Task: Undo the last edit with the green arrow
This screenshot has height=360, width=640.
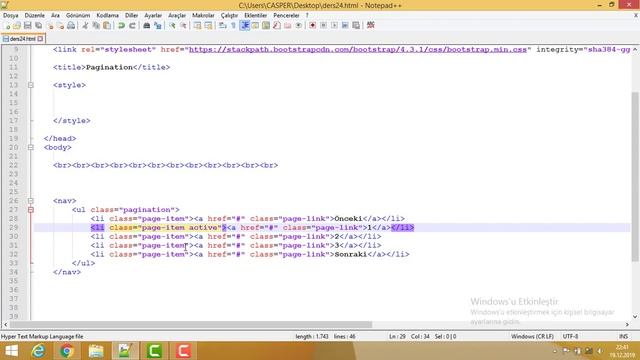Action: 121,25
